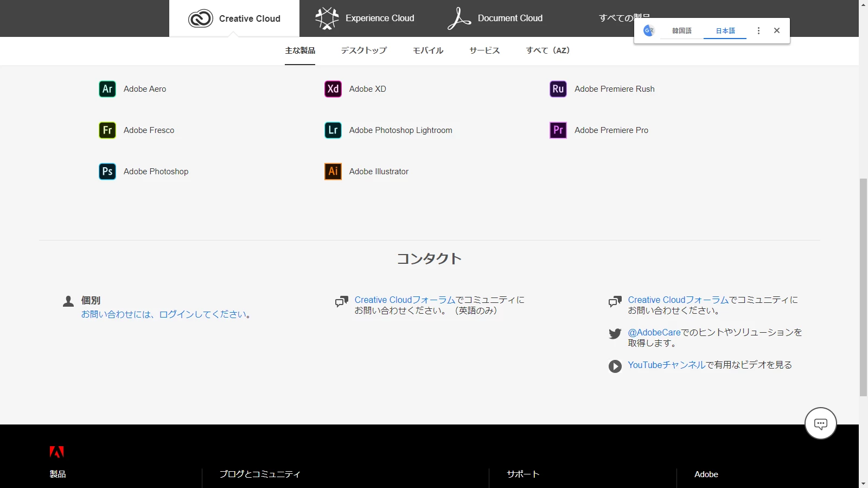Click the 個別 person icon
Screen dimensions: 868x488
(68, 301)
